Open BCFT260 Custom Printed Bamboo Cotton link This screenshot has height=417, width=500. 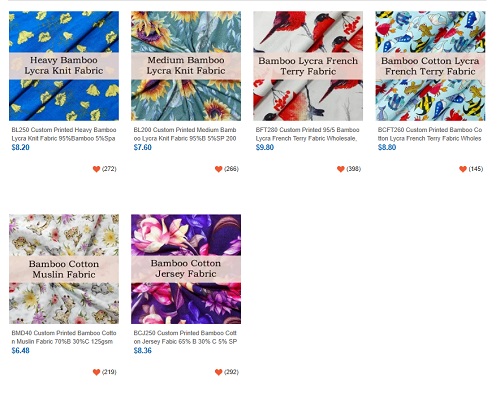[430, 134]
